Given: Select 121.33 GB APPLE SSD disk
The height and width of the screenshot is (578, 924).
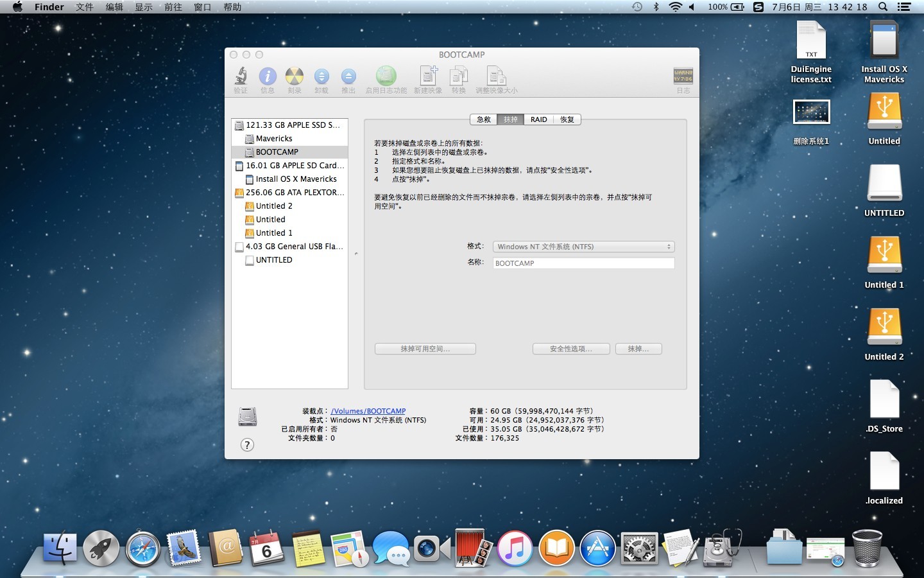Looking at the screenshot, I should [x=289, y=125].
